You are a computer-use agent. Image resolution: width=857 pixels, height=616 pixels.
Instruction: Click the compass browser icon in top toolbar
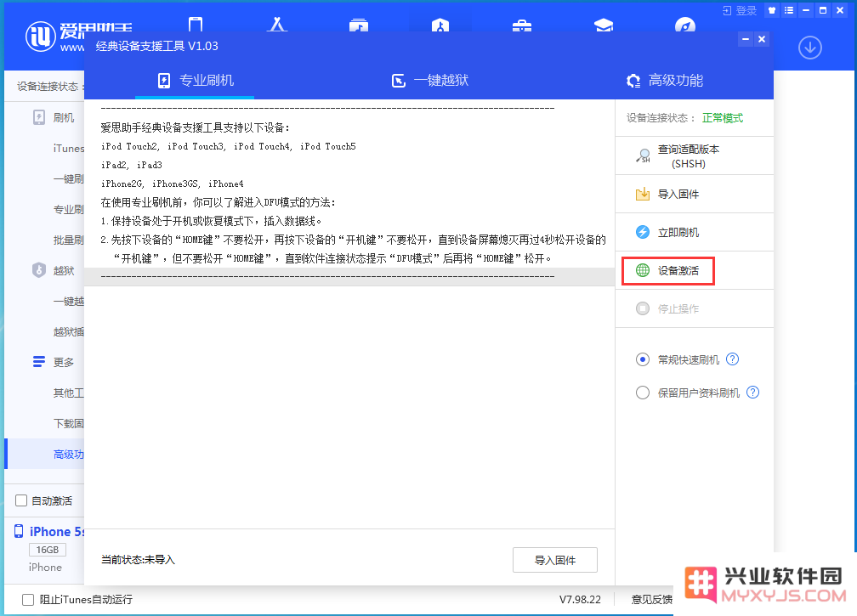coord(685,25)
